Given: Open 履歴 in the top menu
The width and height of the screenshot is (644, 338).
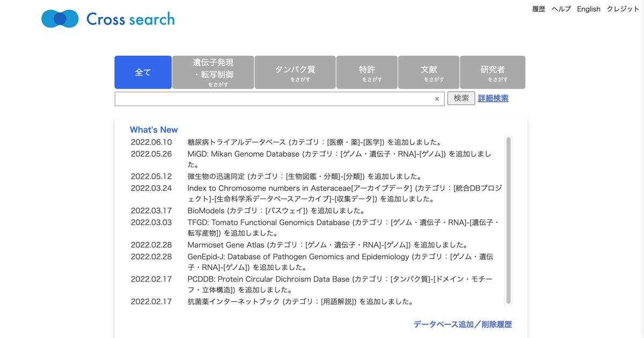Looking at the screenshot, I should point(538,9).
